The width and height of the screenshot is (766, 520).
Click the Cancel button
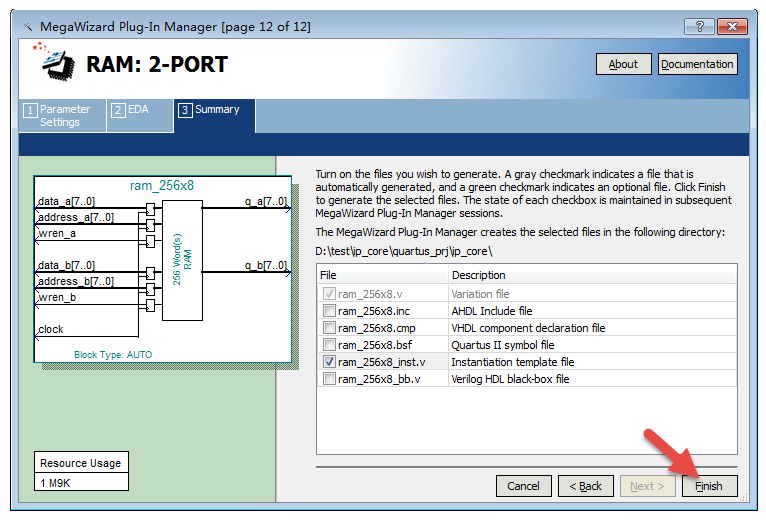(x=523, y=486)
